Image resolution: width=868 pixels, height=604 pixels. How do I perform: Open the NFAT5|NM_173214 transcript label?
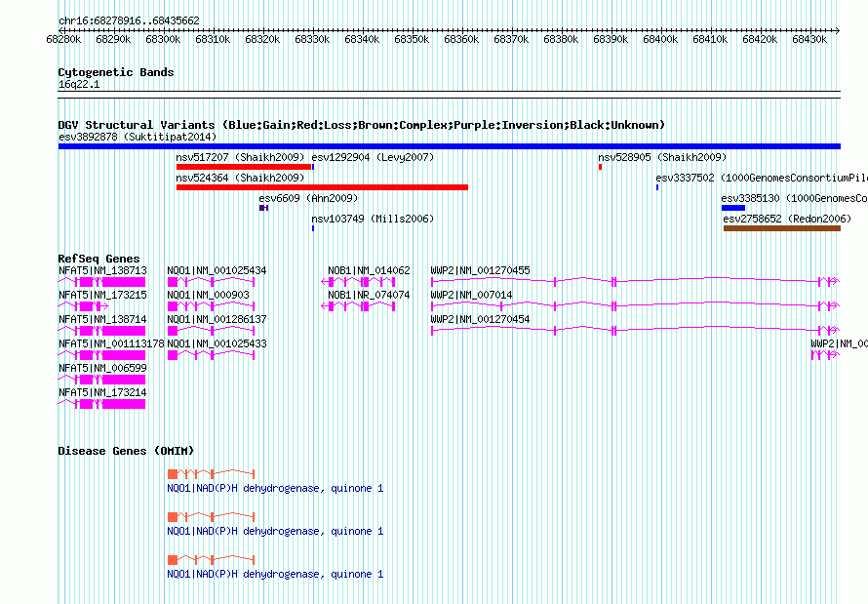103,392
